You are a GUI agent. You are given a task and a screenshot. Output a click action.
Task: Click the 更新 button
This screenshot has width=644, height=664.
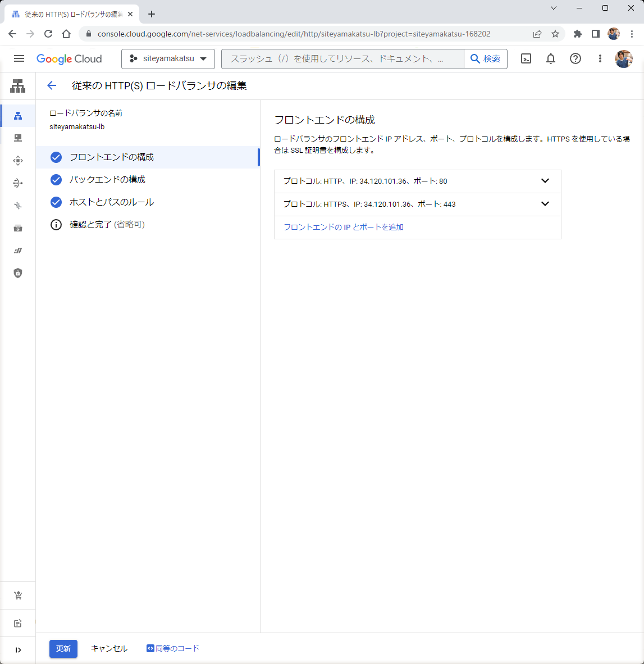63,649
